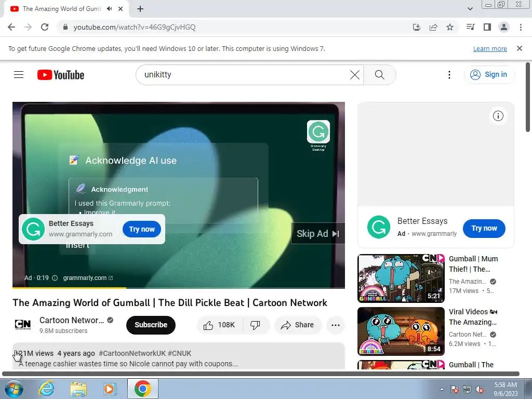The width and height of the screenshot is (532, 399).
Task: Open the media control icon in Chrome toolbar
Action: 470,27
